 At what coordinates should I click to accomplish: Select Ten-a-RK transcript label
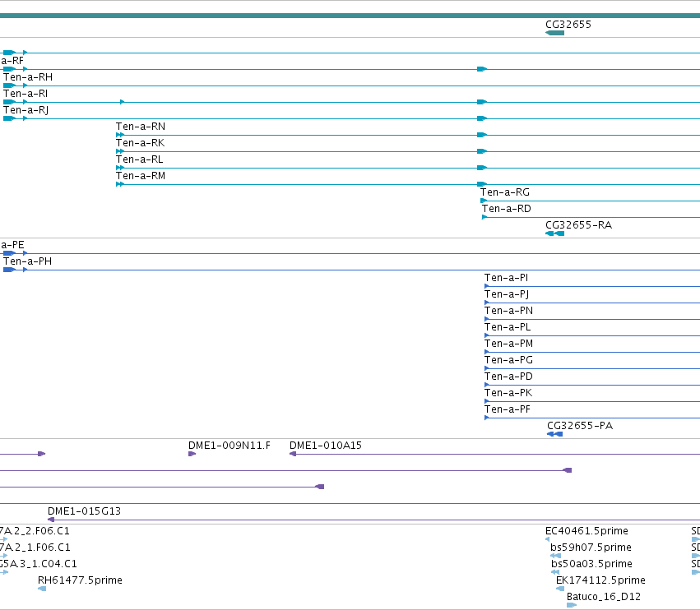(140, 143)
